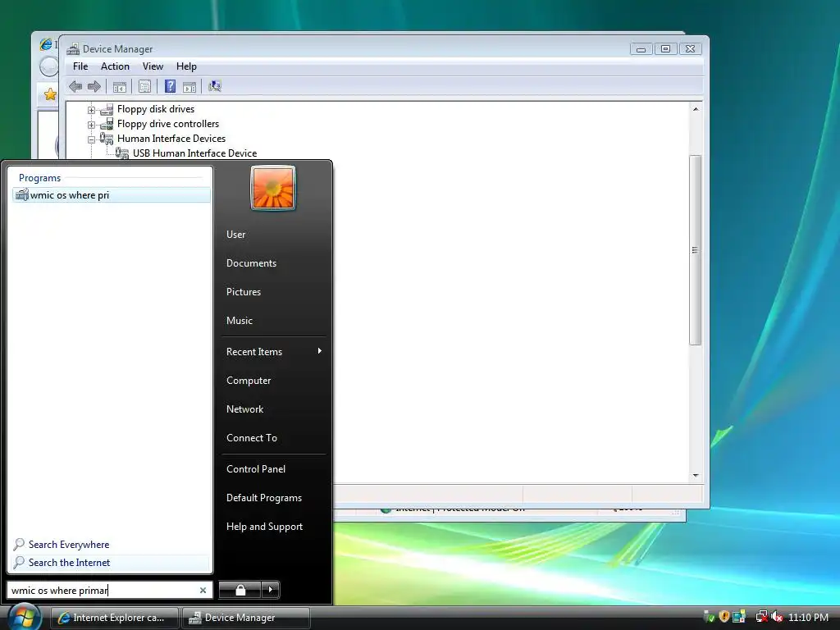Open Control Panel from the Start menu
840x630 pixels.
click(x=256, y=468)
